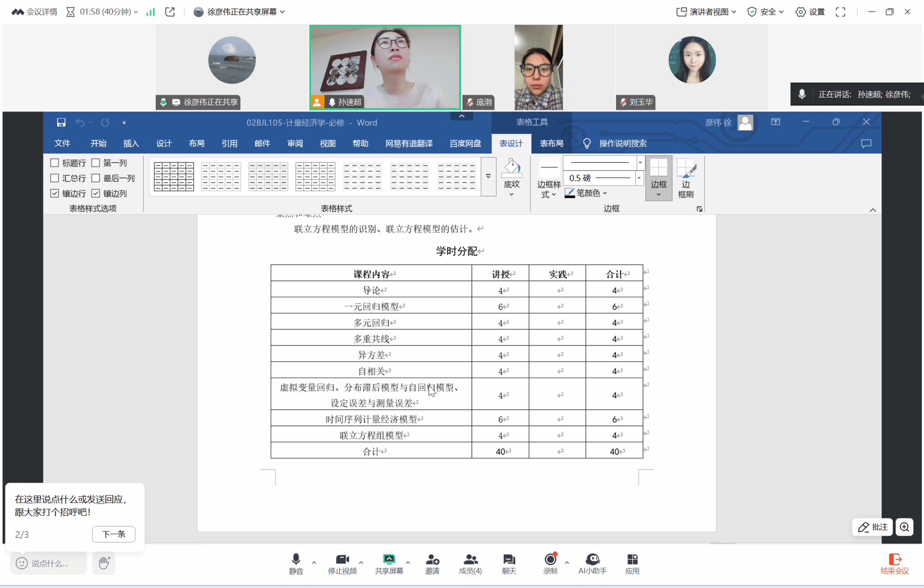Viewport: 924px width, 588px height.
Task: Click the 网易有道翻译 tab
Action: (x=409, y=144)
